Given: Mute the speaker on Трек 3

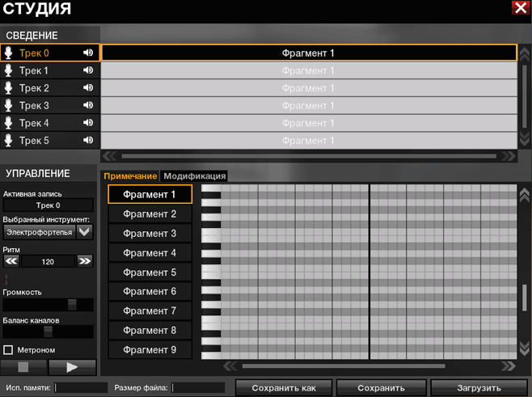Looking at the screenshot, I should click(88, 105).
